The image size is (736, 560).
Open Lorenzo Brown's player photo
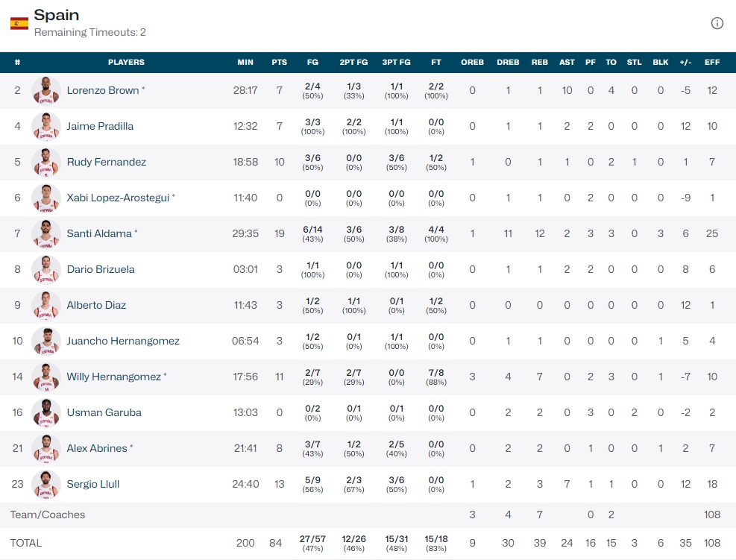[x=46, y=90]
